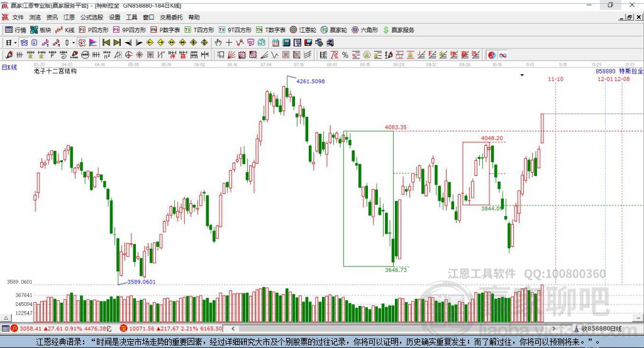Screen dimensions: 644x348
Task: Open the T四方形 tool
Action: (199, 30)
